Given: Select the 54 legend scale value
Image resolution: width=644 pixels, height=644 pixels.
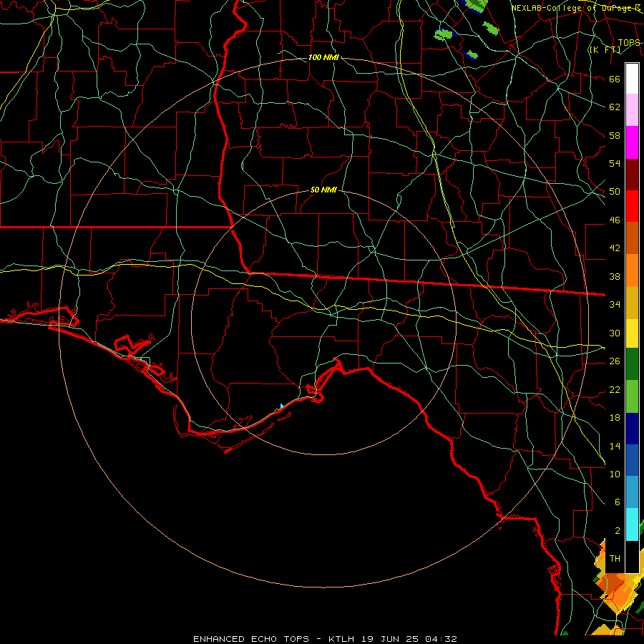Looking at the screenshot, I should tap(615, 163).
